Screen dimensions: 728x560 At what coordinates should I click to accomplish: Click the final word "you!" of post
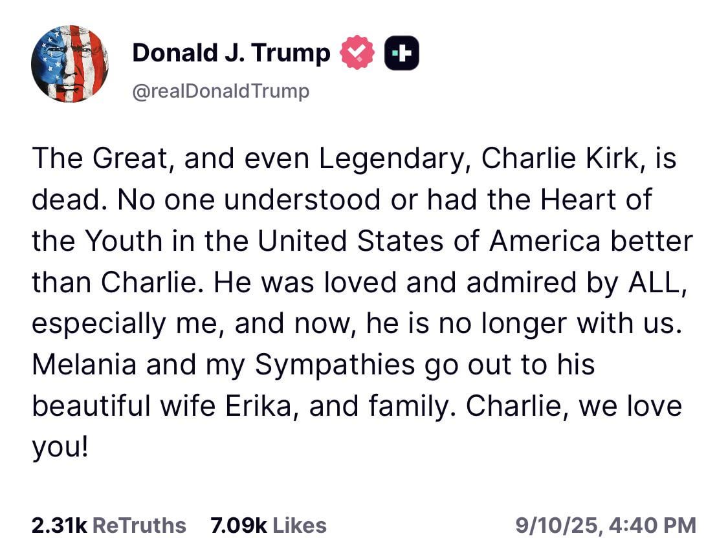click(x=60, y=448)
